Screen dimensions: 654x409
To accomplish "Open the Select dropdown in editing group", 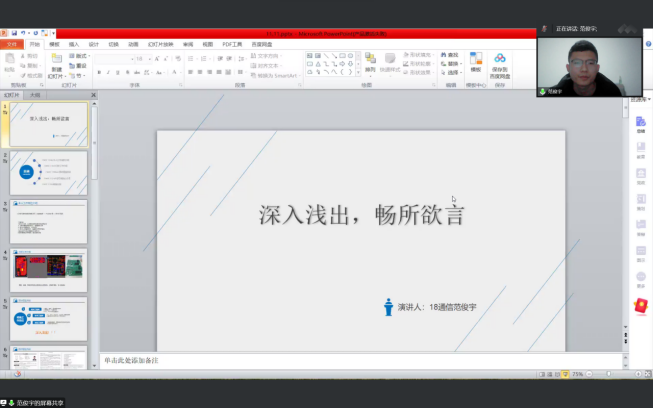I will point(453,72).
